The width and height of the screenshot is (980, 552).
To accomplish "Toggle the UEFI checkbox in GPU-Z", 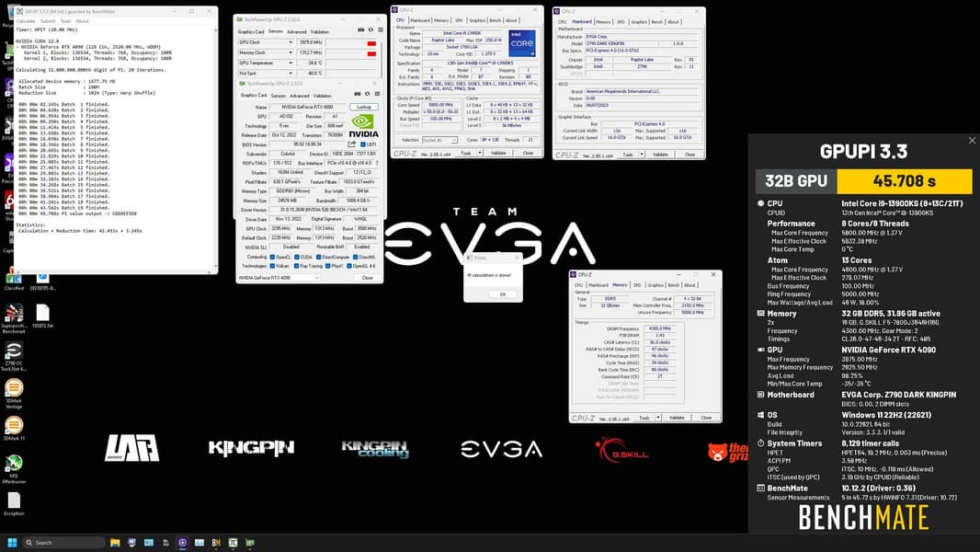I will pos(362,144).
